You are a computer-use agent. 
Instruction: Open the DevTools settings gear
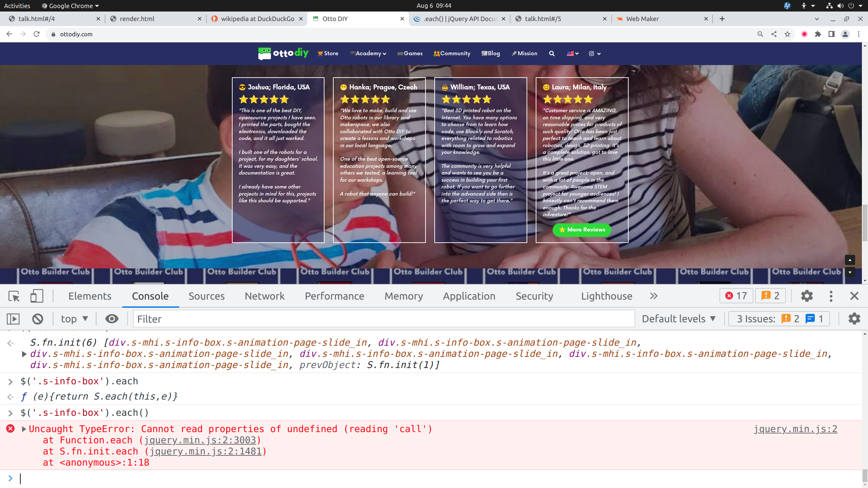[x=807, y=296]
